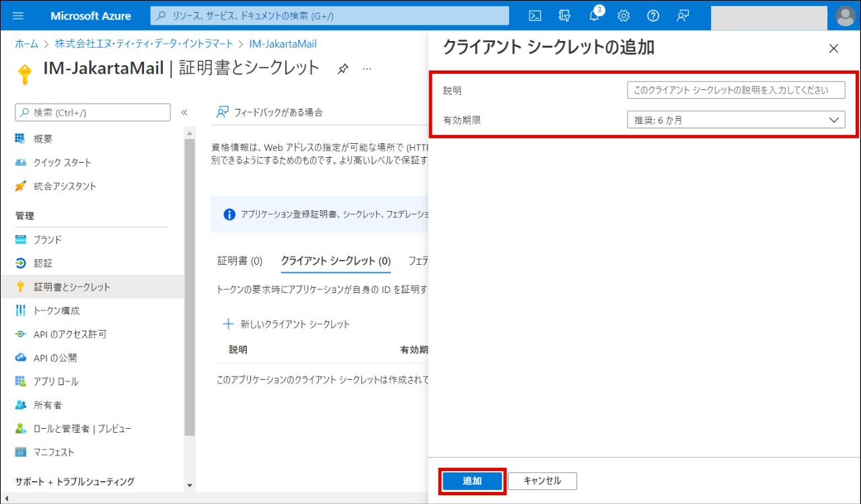The image size is (861, 504).
Task: Click the 追加 button
Action: 472,481
